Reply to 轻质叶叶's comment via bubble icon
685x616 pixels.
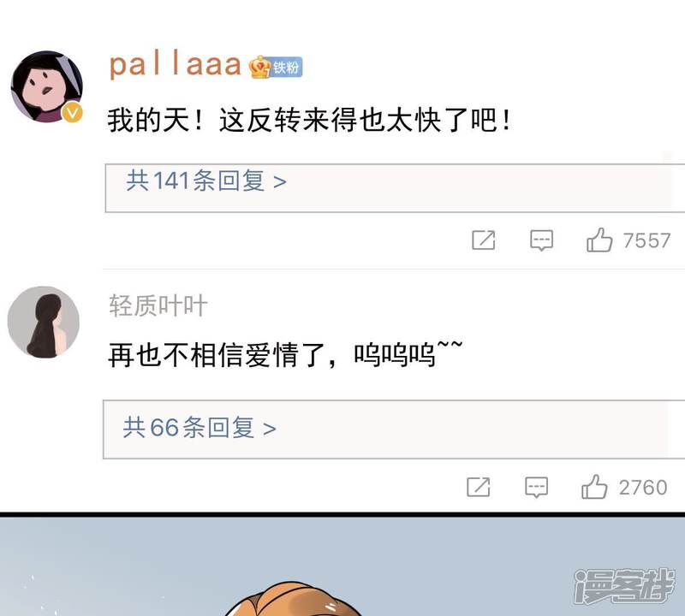coord(537,487)
